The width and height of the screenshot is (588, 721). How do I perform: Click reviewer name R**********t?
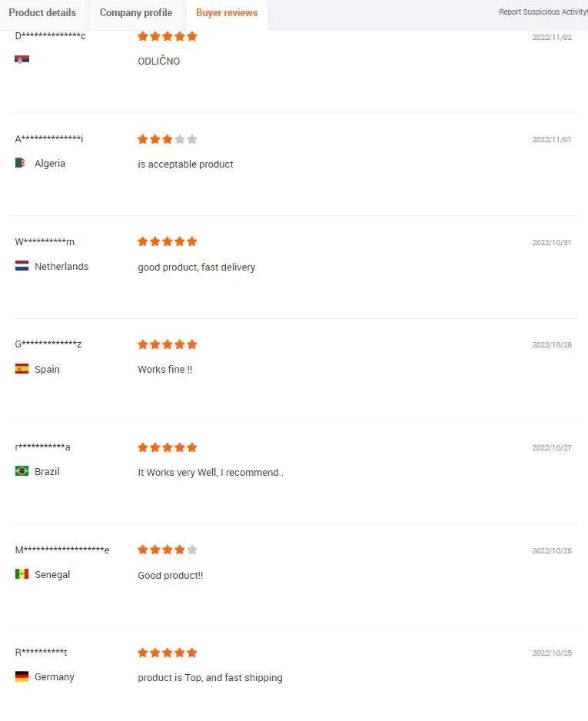[42, 653]
